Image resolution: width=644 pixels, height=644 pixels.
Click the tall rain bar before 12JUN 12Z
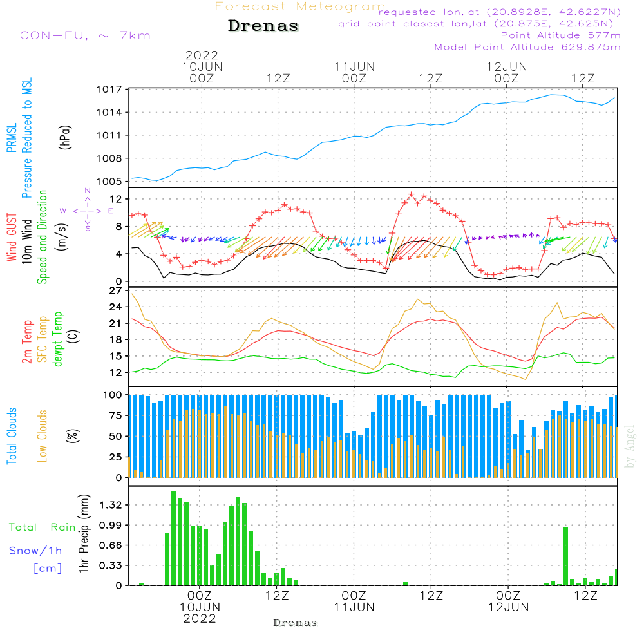(x=566, y=556)
